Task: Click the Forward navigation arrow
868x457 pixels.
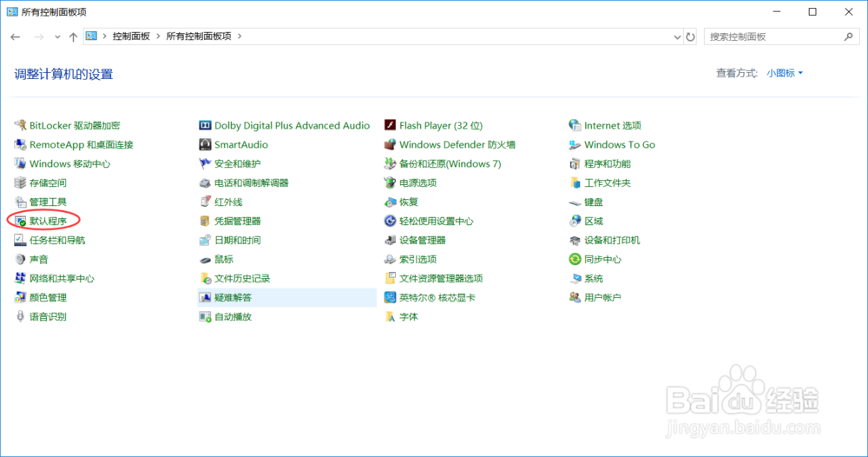Action: point(39,37)
